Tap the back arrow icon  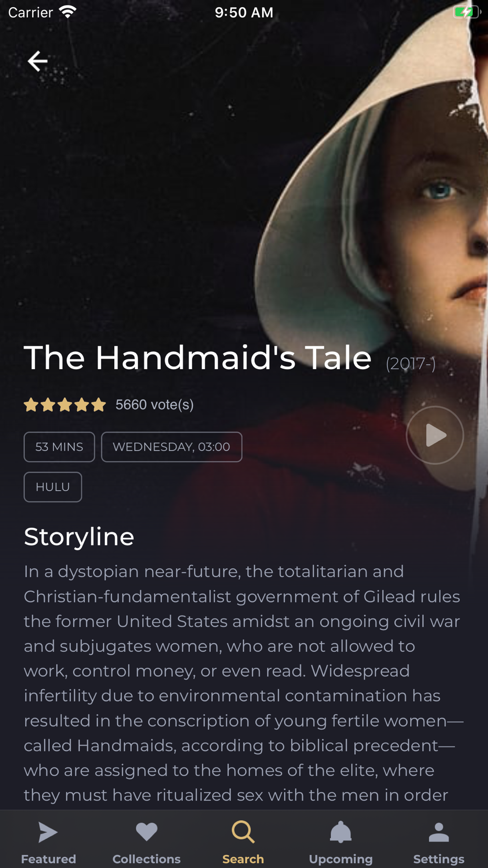[x=38, y=61]
